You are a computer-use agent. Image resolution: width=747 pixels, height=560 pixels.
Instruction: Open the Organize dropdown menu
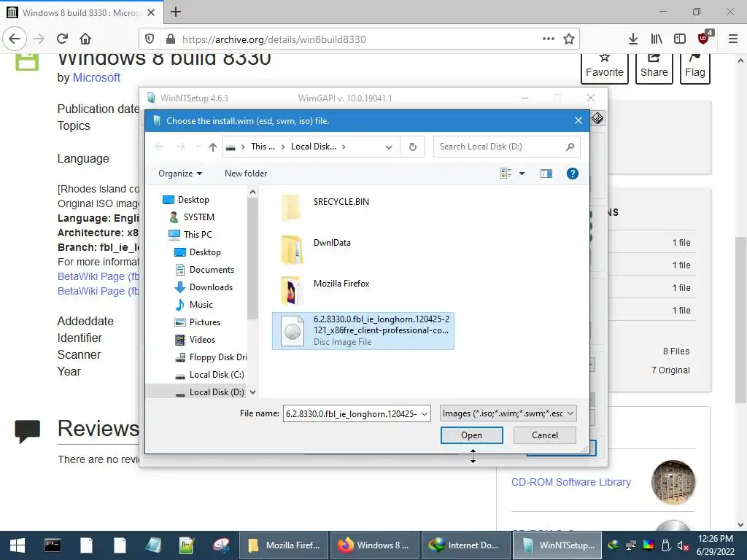[180, 174]
